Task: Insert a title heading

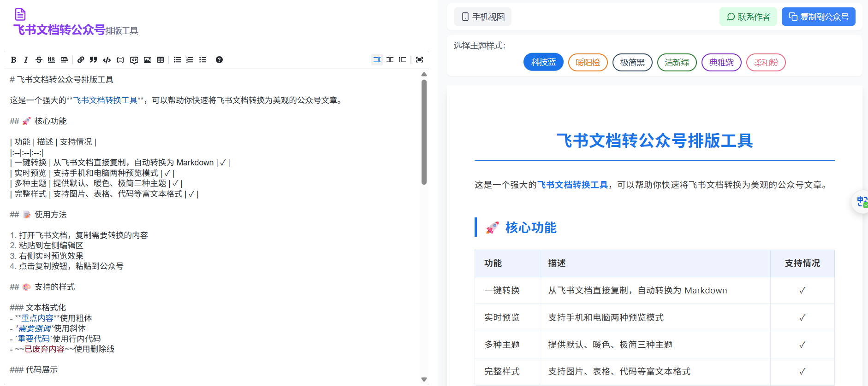Action: 64,60
